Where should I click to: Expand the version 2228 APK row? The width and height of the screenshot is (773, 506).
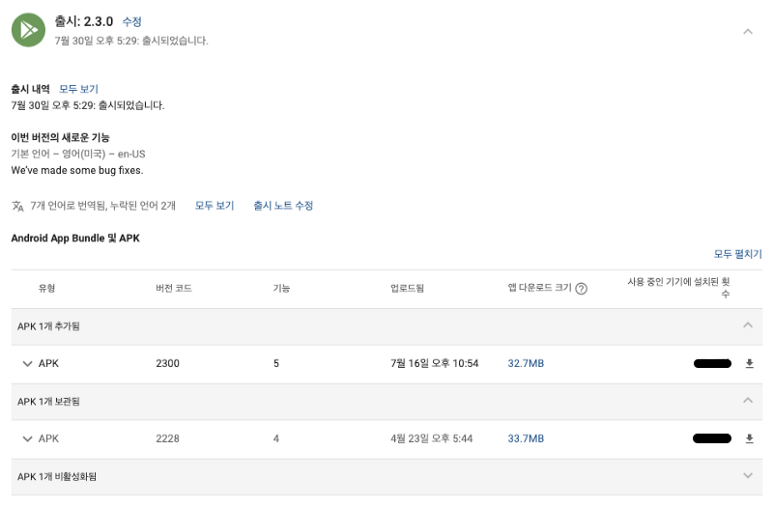pyautogui.click(x=27, y=439)
